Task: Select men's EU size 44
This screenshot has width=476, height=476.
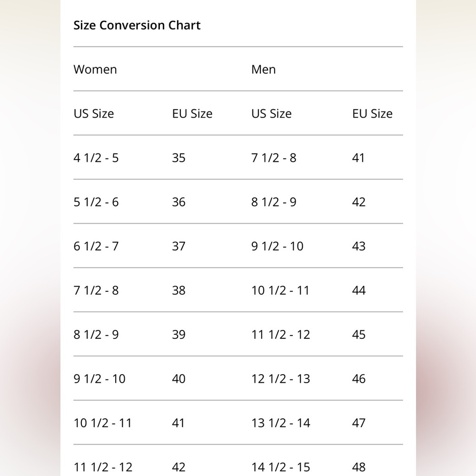Action: (x=359, y=291)
